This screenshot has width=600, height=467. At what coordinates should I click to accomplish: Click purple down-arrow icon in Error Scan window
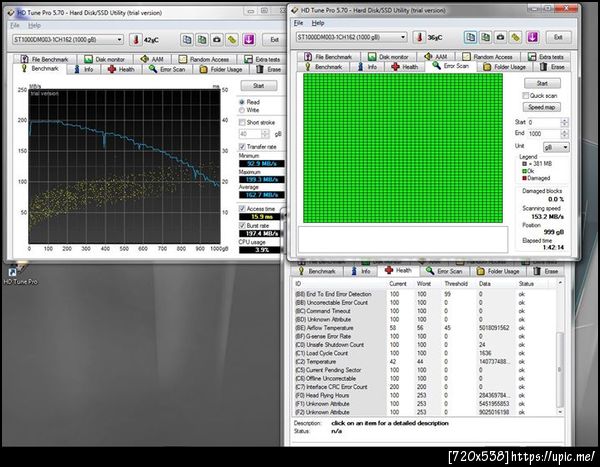coord(533,37)
